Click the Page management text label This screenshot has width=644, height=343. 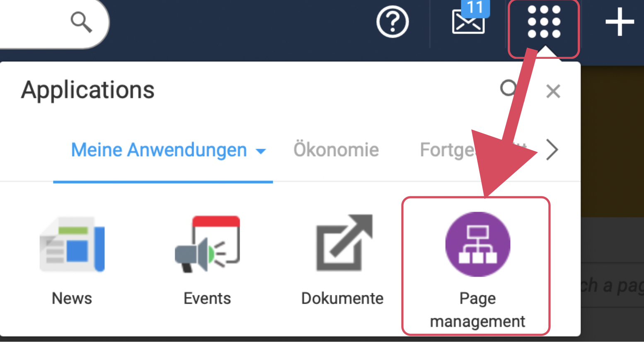click(477, 310)
